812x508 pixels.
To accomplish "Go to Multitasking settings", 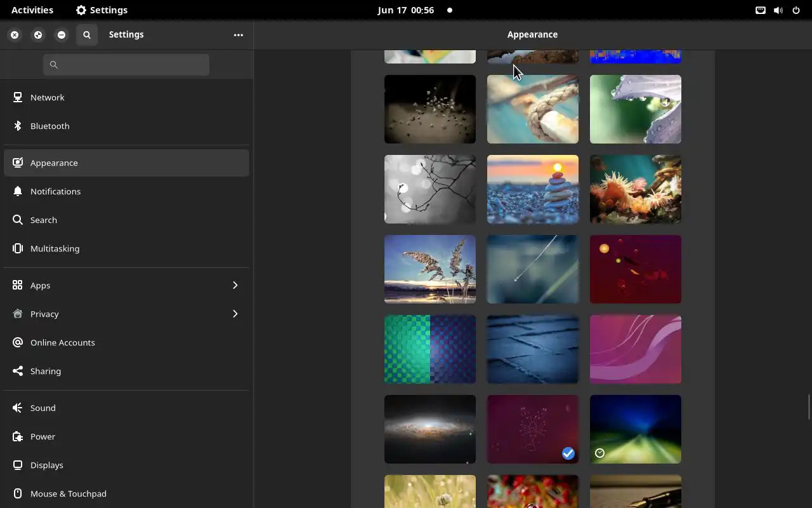I will tap(126, 248).
